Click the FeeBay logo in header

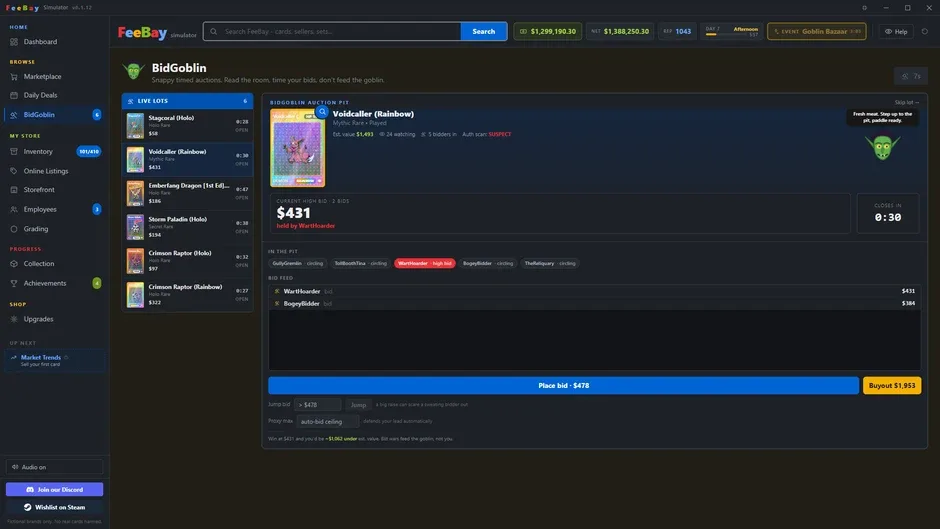142,32
